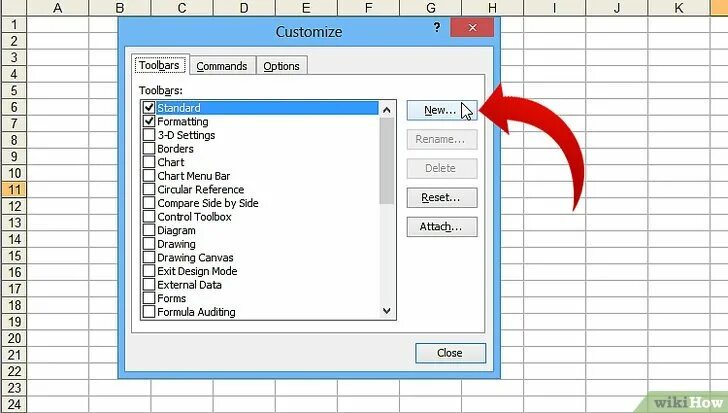Click the Reset... button
The width and height of the screenshot is (728, 413).
pyautogui.click(x=442, y=198)
